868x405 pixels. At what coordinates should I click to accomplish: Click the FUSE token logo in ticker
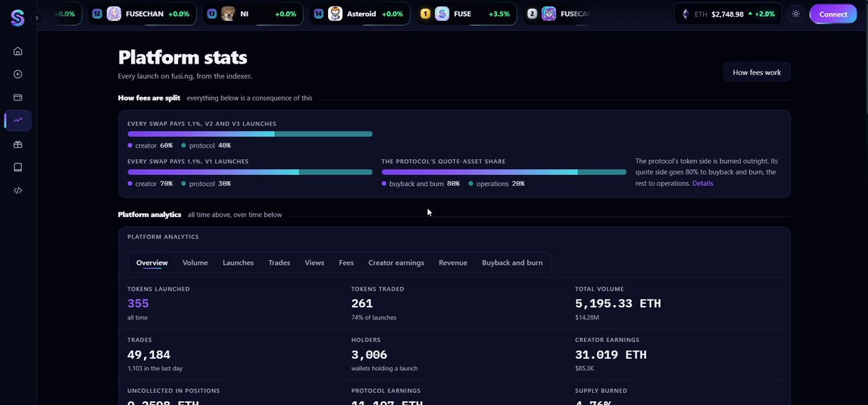tap(442, 14)
